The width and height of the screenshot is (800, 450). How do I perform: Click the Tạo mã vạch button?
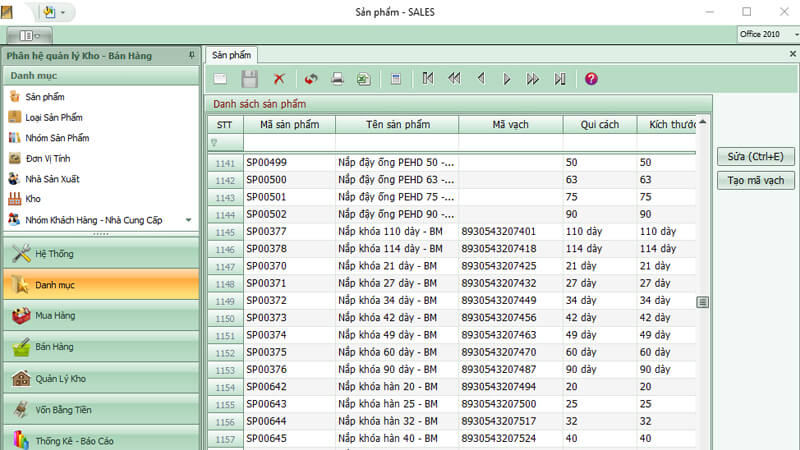click(x=756, y=181)
